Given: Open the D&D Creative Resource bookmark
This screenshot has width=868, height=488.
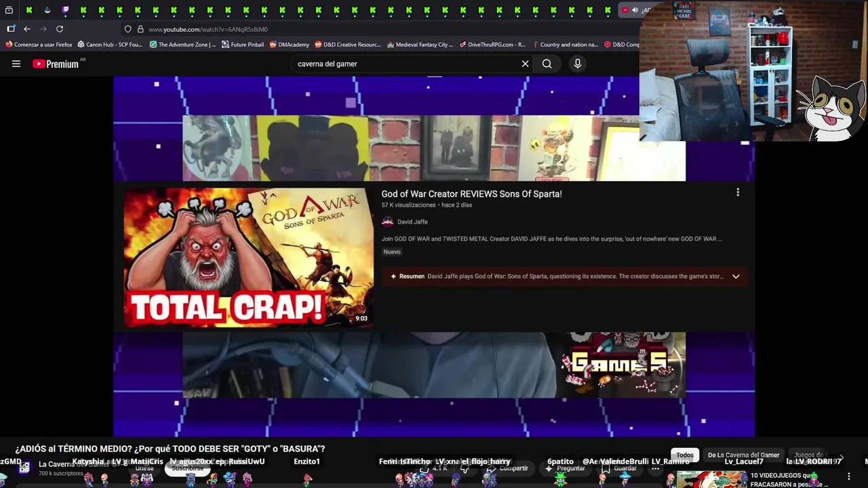Looking at the screenshot, I should [348, 45].
